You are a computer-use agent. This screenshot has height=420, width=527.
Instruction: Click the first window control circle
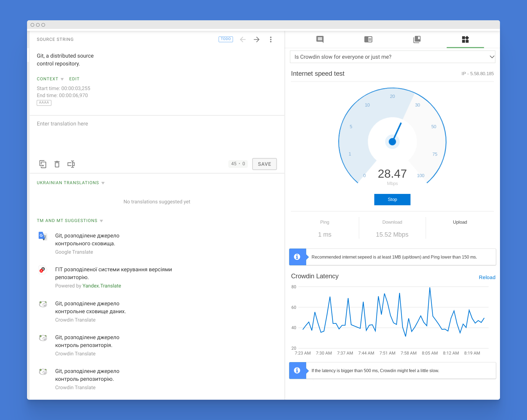32,25
